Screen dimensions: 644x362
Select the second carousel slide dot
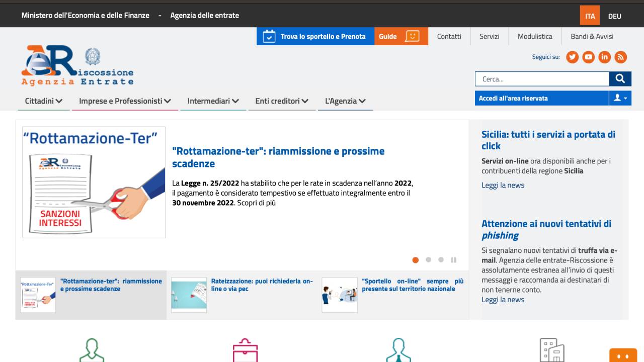(x=428, y=260)
